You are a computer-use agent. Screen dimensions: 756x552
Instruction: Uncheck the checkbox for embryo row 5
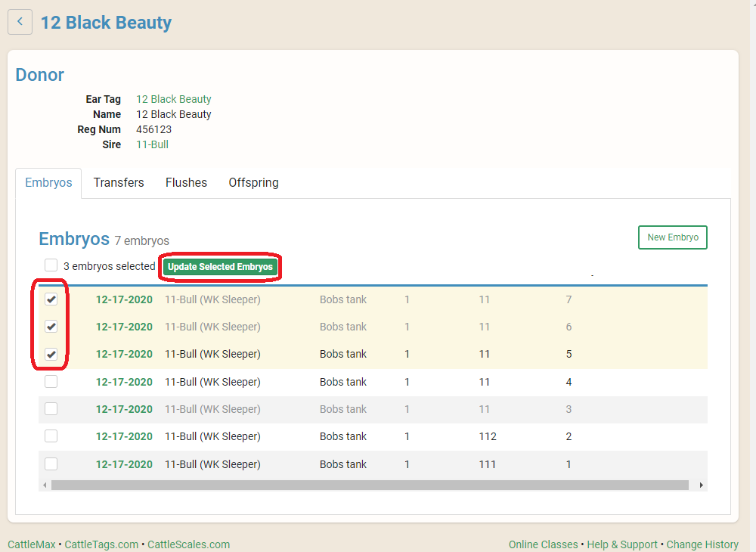tap(51, 355)
